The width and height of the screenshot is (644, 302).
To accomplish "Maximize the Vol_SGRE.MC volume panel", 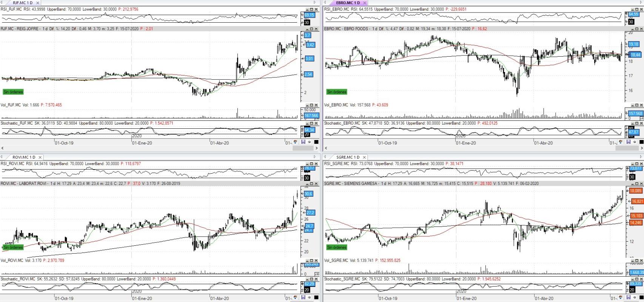I will coord(636,260).
